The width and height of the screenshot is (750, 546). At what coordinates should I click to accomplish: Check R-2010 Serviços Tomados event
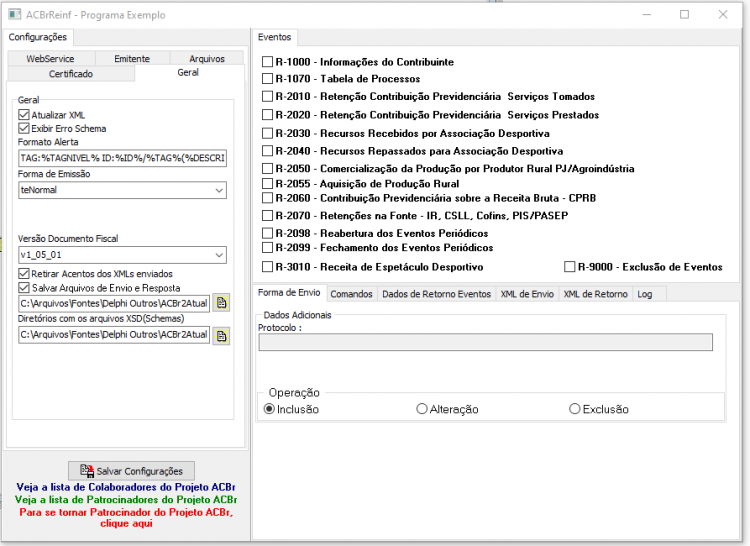coord(267,96)
